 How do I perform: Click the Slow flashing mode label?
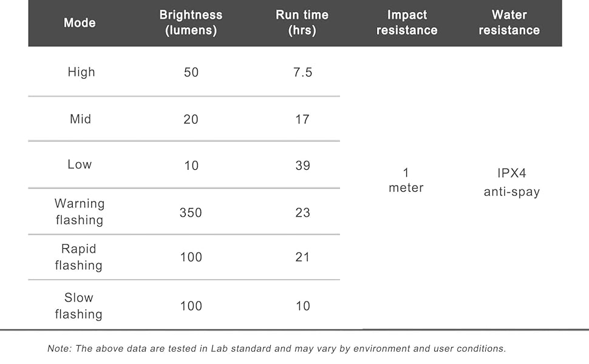[79, 306]
